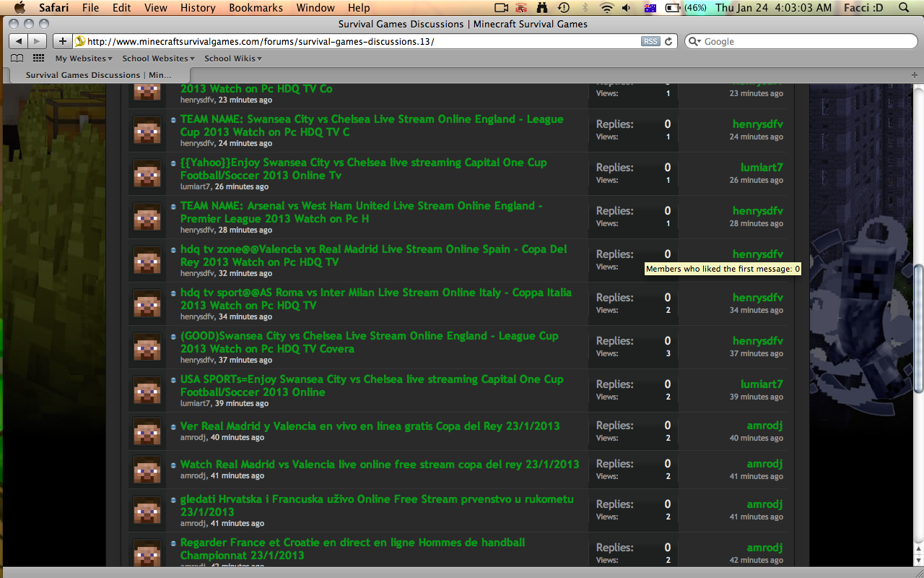Open the Ver Real Madrid y Valencia en vivo thread
The height and width of the screenshot is (578, 924).
[x=370, y=426]
